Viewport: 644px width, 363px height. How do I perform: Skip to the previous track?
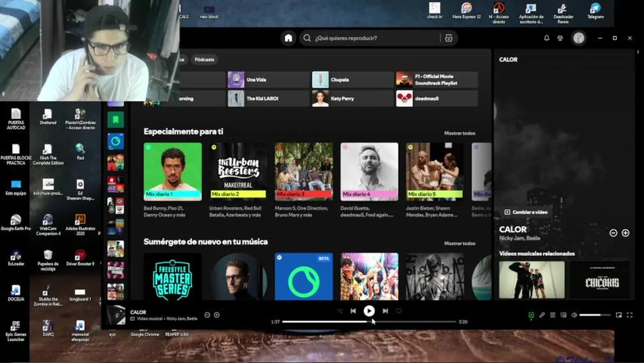point(353,311)
